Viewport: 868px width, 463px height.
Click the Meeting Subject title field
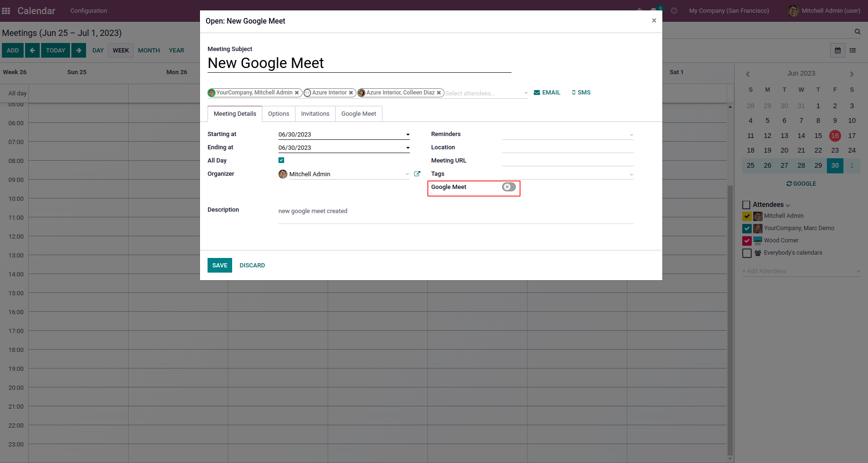[359, 63]
